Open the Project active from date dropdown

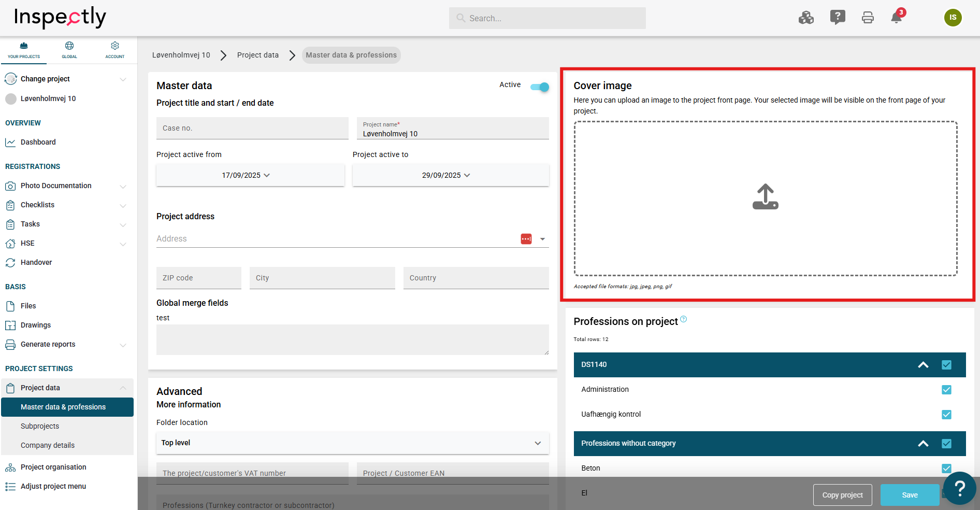pyautogui.click(x=250, y=175)
